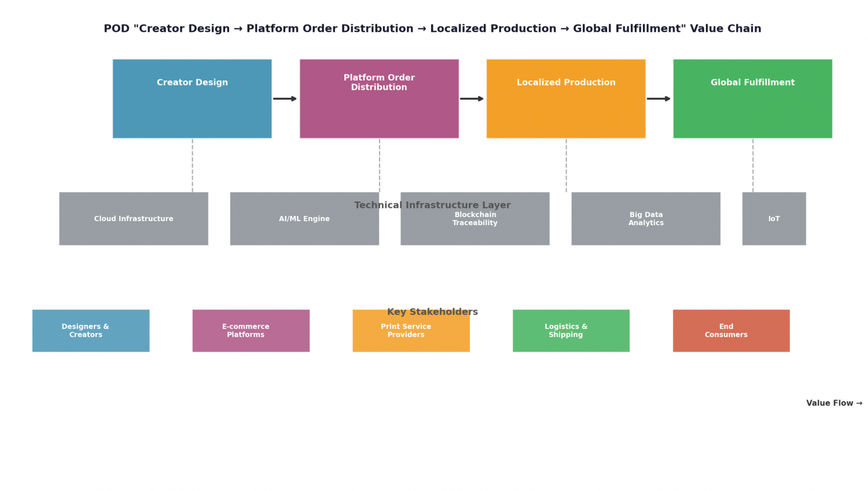The image size is (868, 491).
Task: Click the diagram title starting with POD
Action: pyautogui.click(x=432, y=29)
